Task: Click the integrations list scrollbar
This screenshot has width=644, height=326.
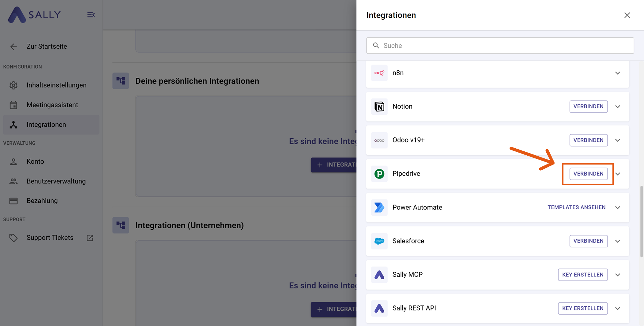Action: click(641, 221)
